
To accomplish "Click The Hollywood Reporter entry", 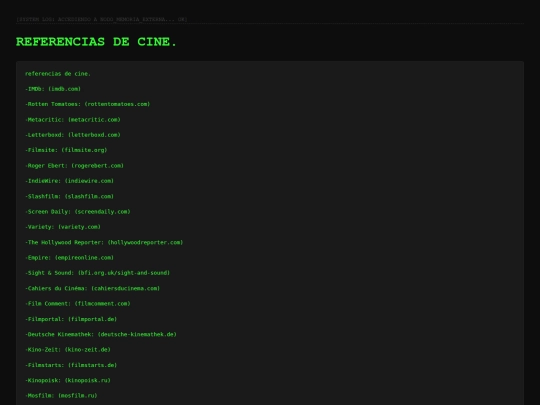I will tap(104, 242).
